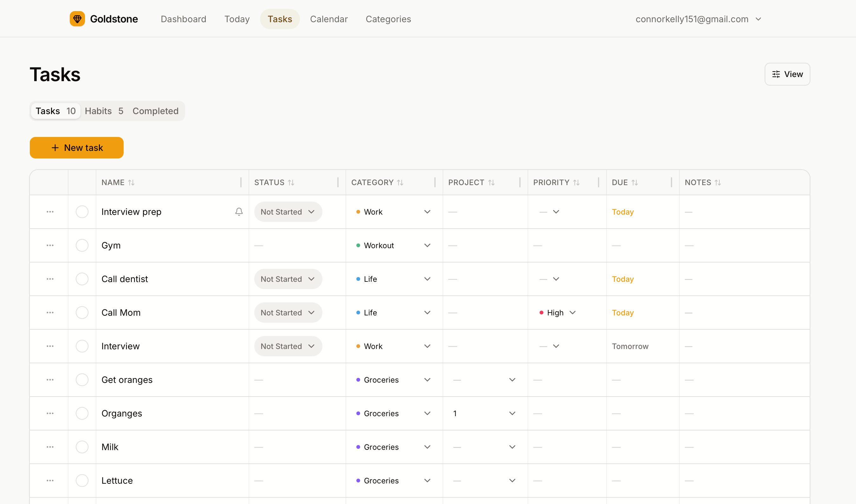Click the empty notes cell for Call Mom
Screen dimensions: 856x504
(x=744, y=313)
